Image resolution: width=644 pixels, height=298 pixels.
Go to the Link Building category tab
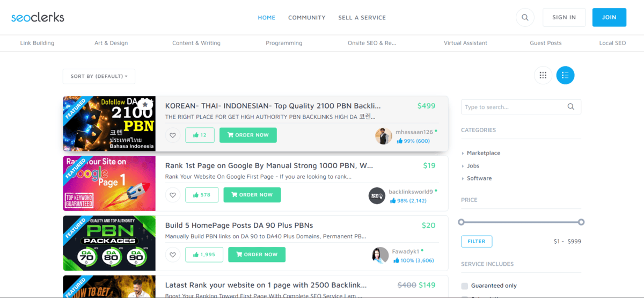[x=37, y=43]
